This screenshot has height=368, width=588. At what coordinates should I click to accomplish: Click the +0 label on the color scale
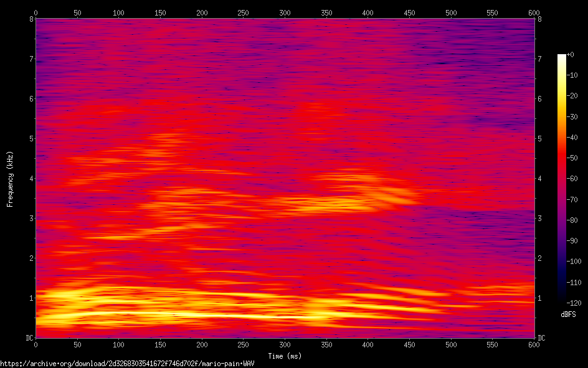click(x=572, y=55)
